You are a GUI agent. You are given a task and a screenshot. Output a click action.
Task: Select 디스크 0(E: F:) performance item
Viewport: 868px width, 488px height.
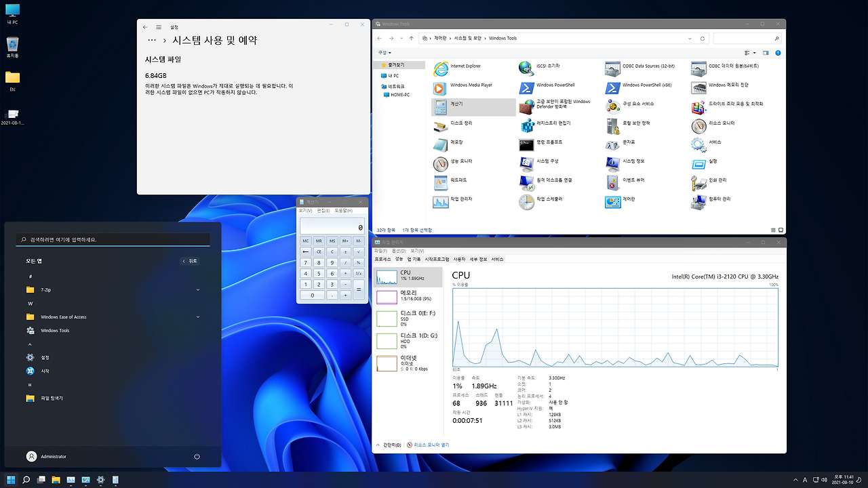click(408, 318)
